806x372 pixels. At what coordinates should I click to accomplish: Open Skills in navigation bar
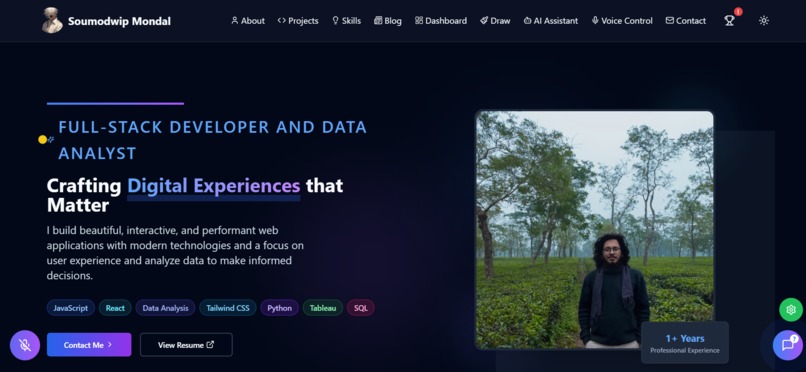click(x=346, y=21)
